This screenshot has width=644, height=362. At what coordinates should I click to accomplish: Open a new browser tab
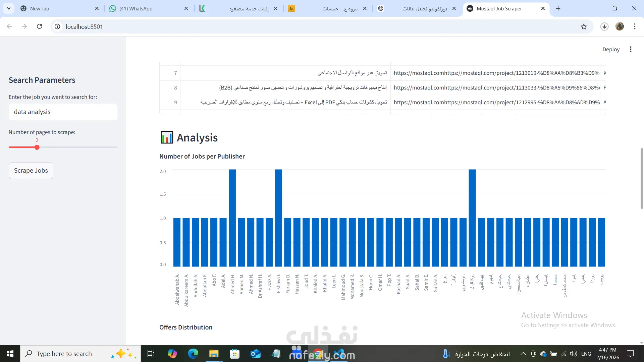558,8
